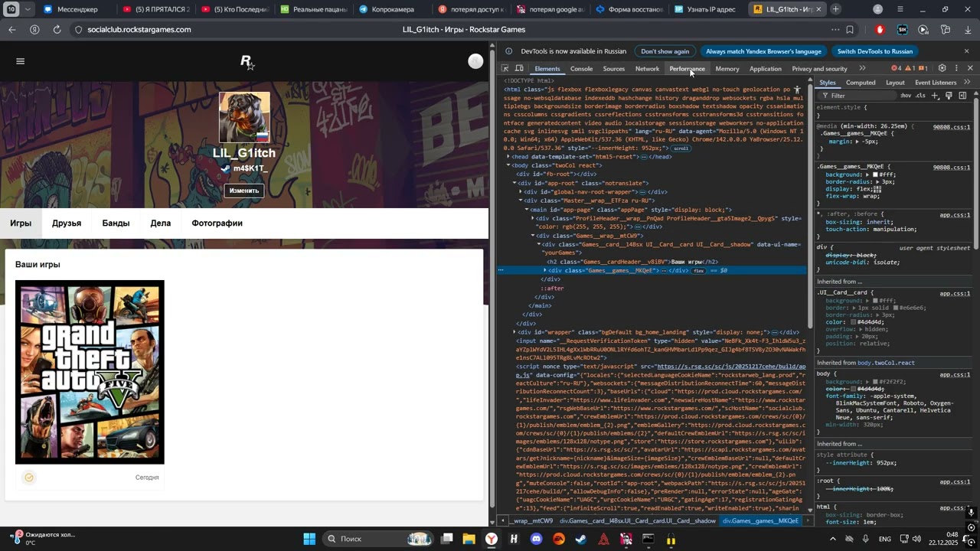Open the Windows Start menu
Image resolution: width=980 pixels, height=551 pixels.
(309, 539)
